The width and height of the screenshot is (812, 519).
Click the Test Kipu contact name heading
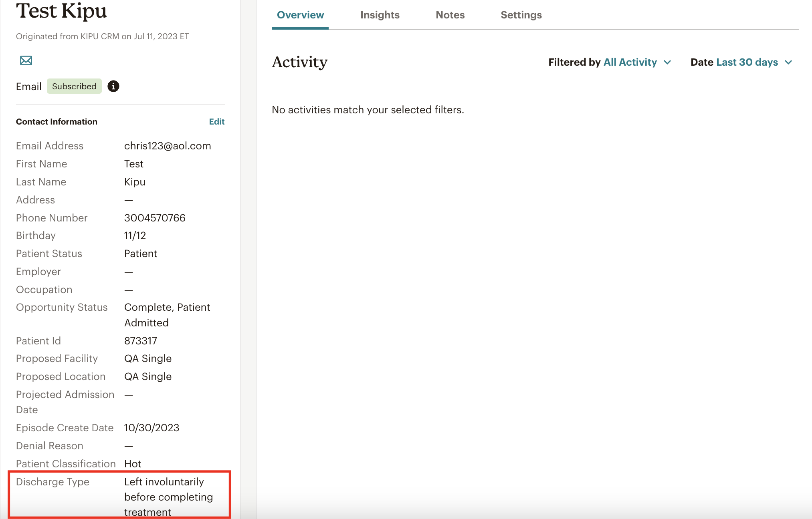[61, 10]
